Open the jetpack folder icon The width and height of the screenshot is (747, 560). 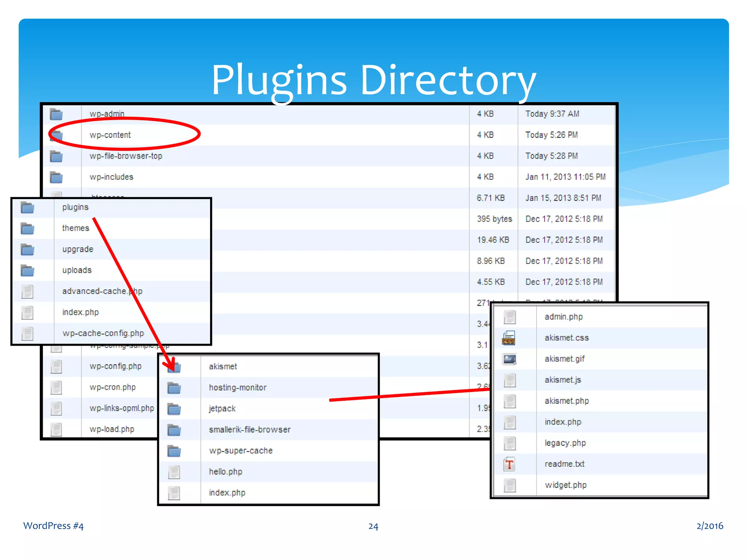(x=174, y=409)
